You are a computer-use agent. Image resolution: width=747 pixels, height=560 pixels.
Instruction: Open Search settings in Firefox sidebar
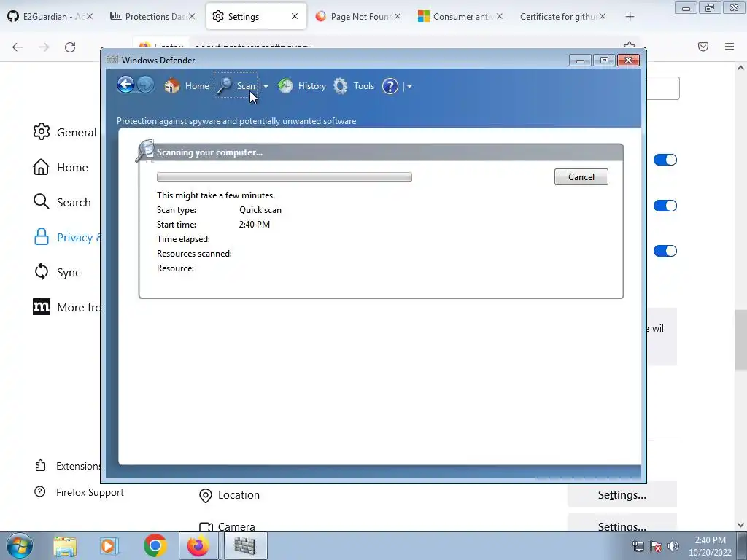point(63,202)
